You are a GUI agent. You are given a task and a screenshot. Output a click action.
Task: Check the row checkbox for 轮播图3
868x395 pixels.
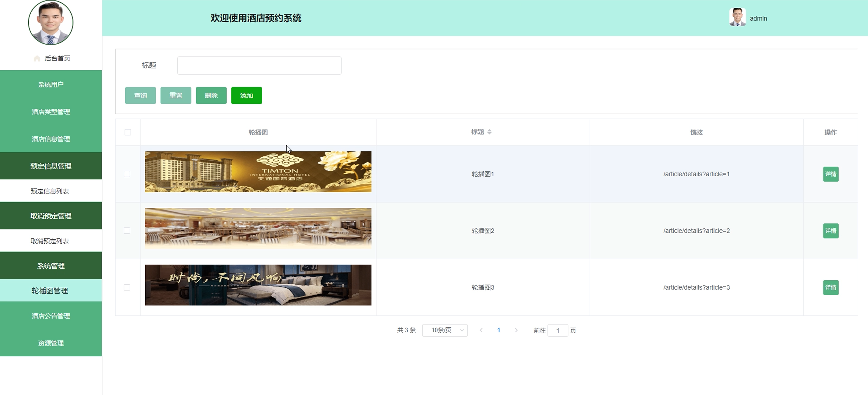127,287
